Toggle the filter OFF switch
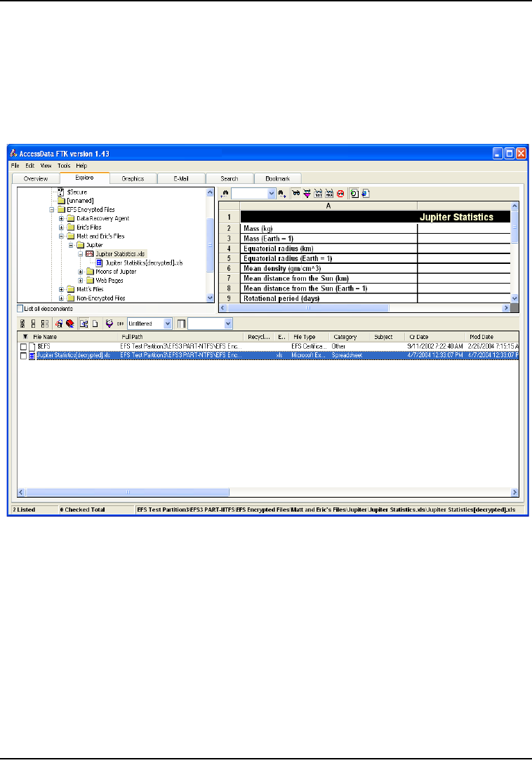This screenshot has height=784, width=532. pos(121,324)
